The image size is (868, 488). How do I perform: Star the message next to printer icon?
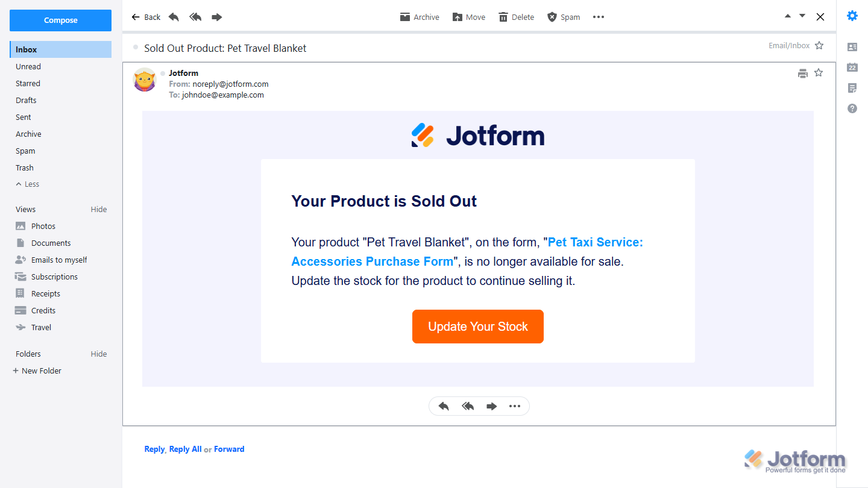click(x=819, y=73)
